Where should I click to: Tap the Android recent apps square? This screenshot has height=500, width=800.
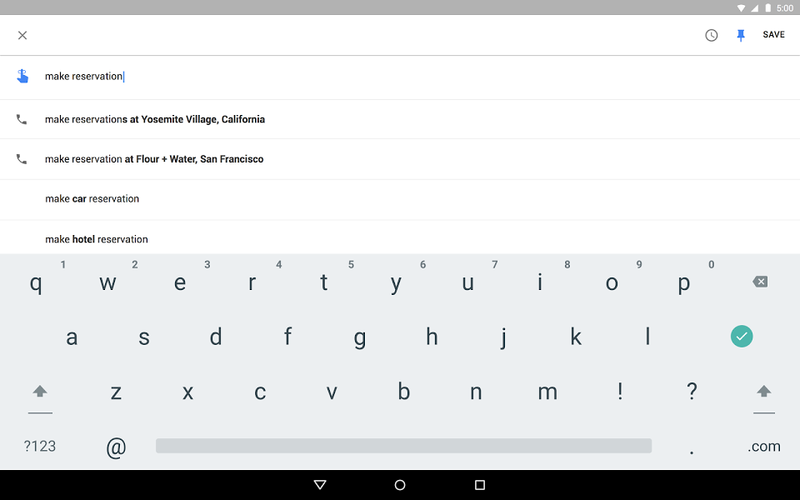coord(480,485)
